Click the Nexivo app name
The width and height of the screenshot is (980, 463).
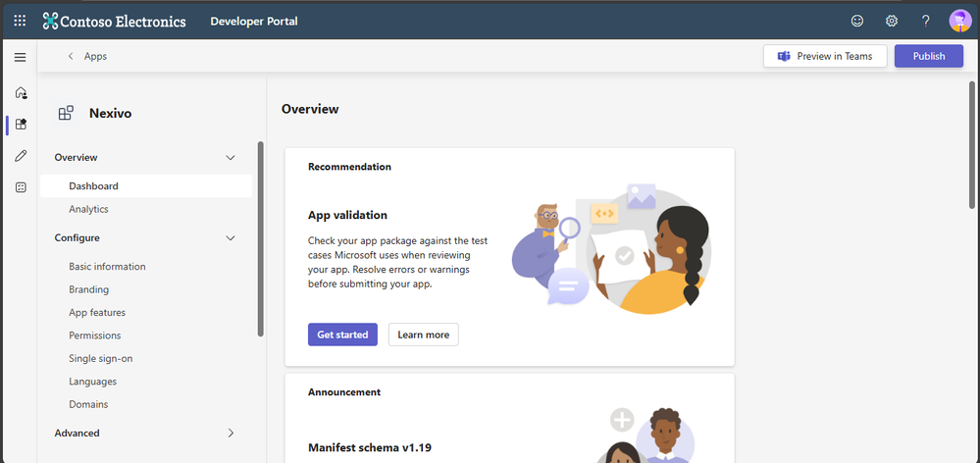110,114
